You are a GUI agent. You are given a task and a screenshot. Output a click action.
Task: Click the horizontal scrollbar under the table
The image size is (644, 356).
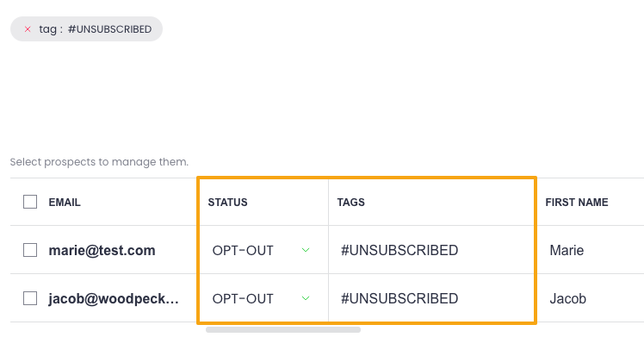pos(282,329)
